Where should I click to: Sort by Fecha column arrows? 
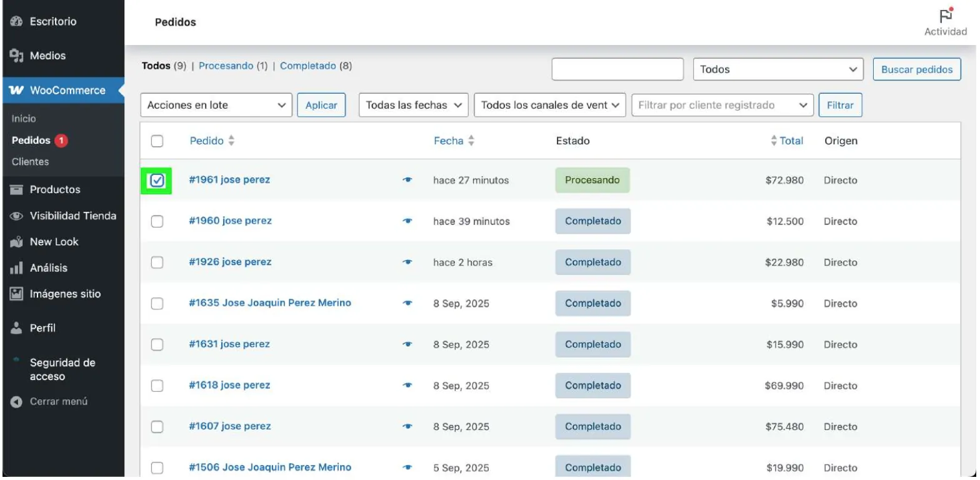click(471, 141)
